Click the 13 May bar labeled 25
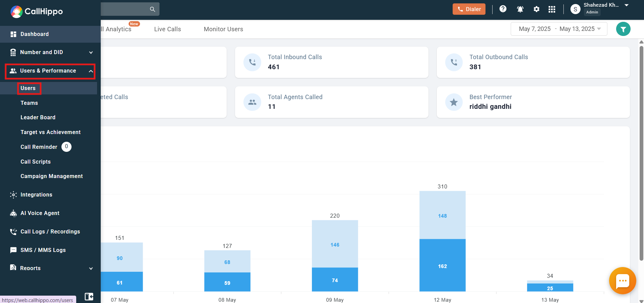This screenshot has width=644, height=303. tap(550, 288)
